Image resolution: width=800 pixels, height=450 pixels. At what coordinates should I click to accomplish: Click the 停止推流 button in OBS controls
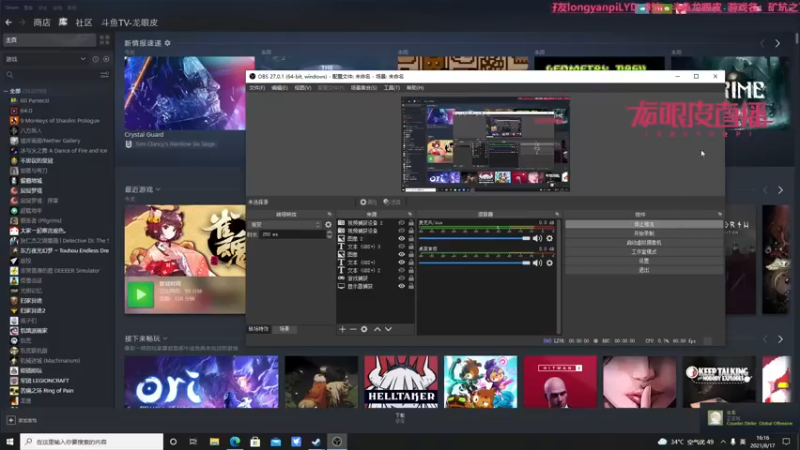pos(644,224)
